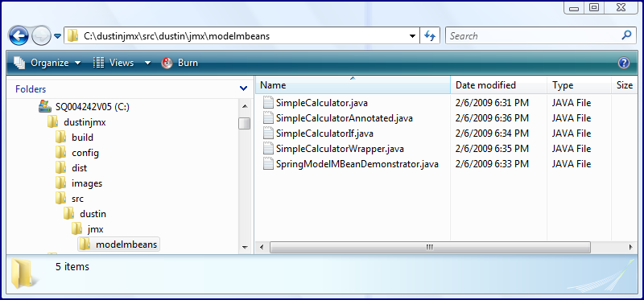This screenshot has height=300, width=644.
Task: Click the C: drive icon in tree
Action: [x=45, y=107]
